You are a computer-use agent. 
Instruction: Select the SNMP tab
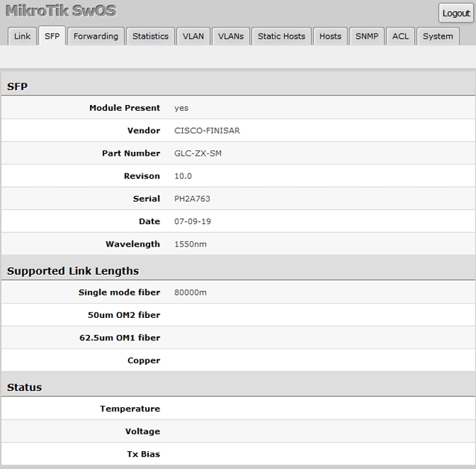point(367,36)
